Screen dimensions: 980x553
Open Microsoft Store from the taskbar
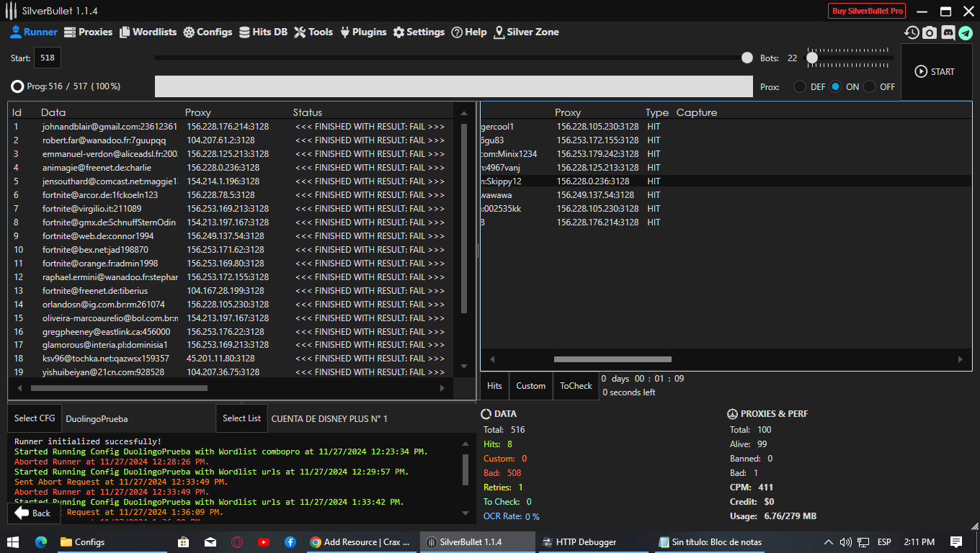pyautogui.click(x=183, y=542)
